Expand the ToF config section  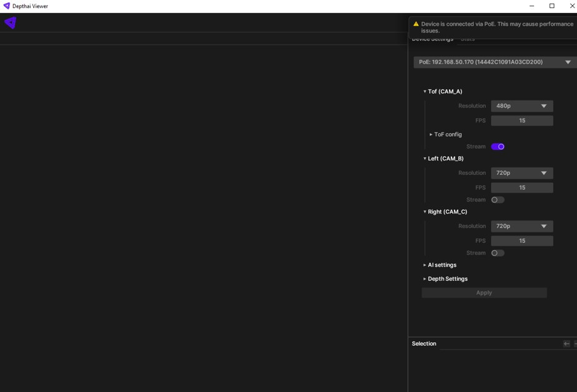point(447,134)
